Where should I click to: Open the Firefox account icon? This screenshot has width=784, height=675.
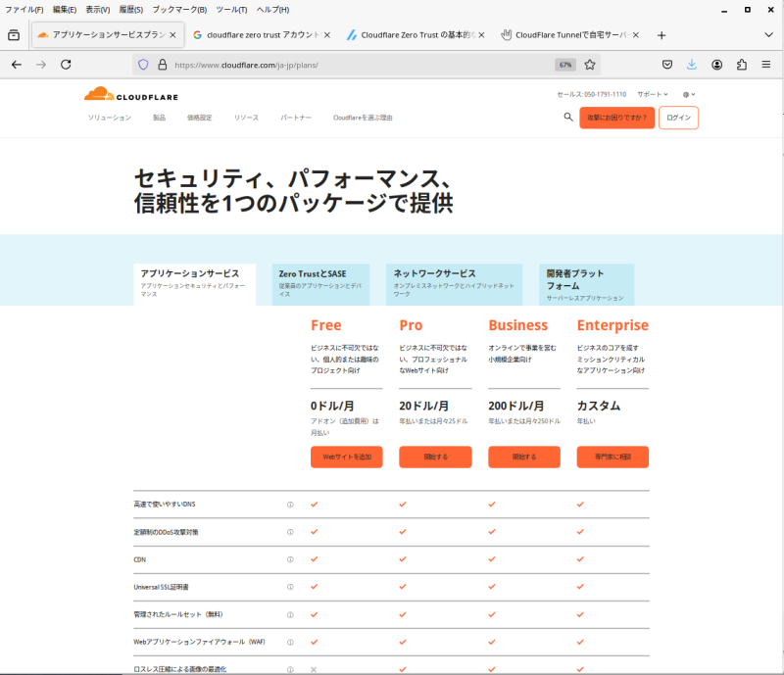(x=717, y=65)
